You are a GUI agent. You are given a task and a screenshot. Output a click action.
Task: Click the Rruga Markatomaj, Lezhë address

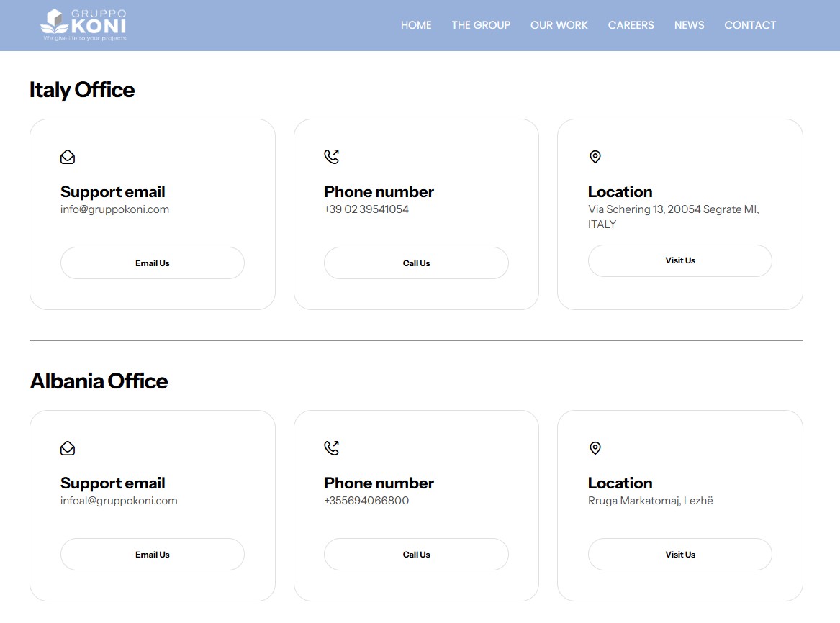click(x=651, y=501)
